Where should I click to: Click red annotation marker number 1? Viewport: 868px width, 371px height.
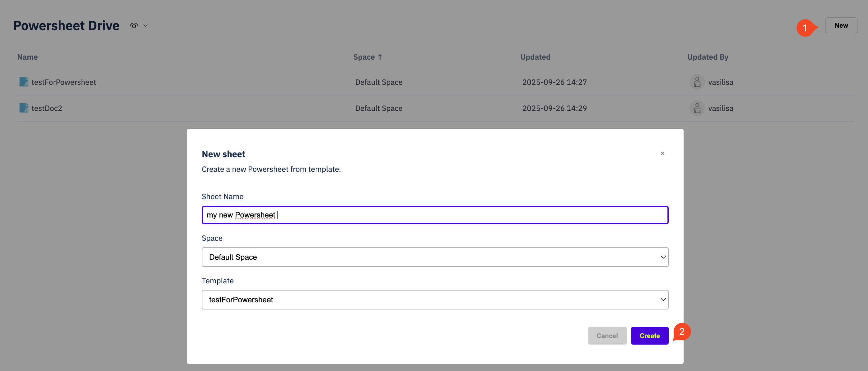pos(805,28)
